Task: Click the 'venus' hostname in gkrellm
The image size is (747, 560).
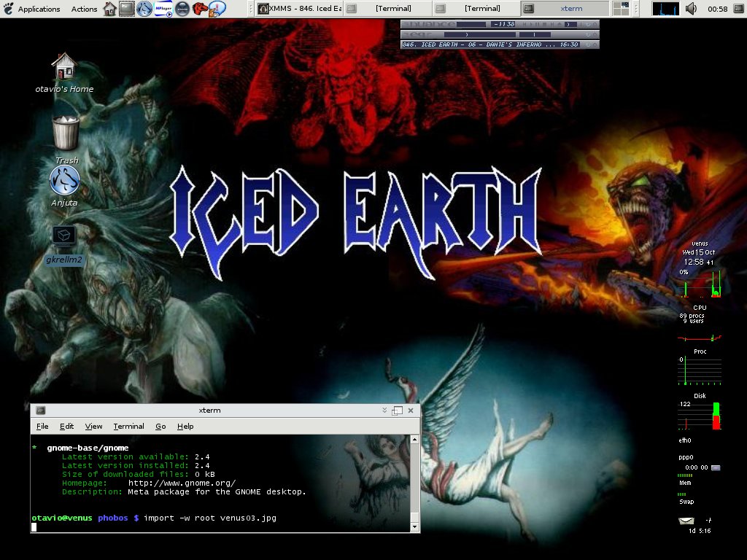Action: pyautogui.click(x=700, y=244)
